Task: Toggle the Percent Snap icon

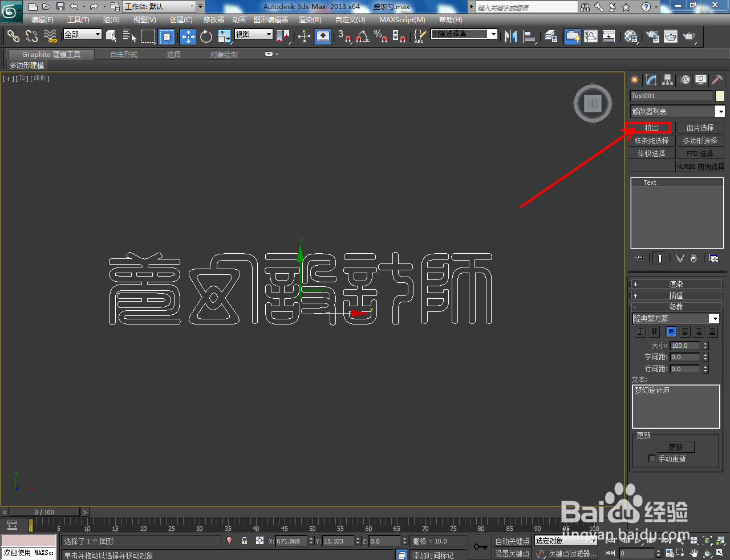Action: pos(380,36)
